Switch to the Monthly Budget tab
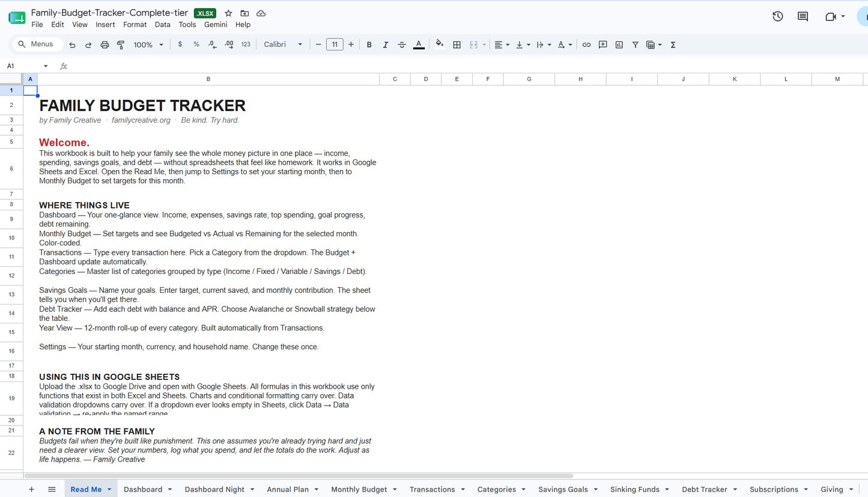Image resolution: width=868 pixels, height=497 pixels. point(359,489)
